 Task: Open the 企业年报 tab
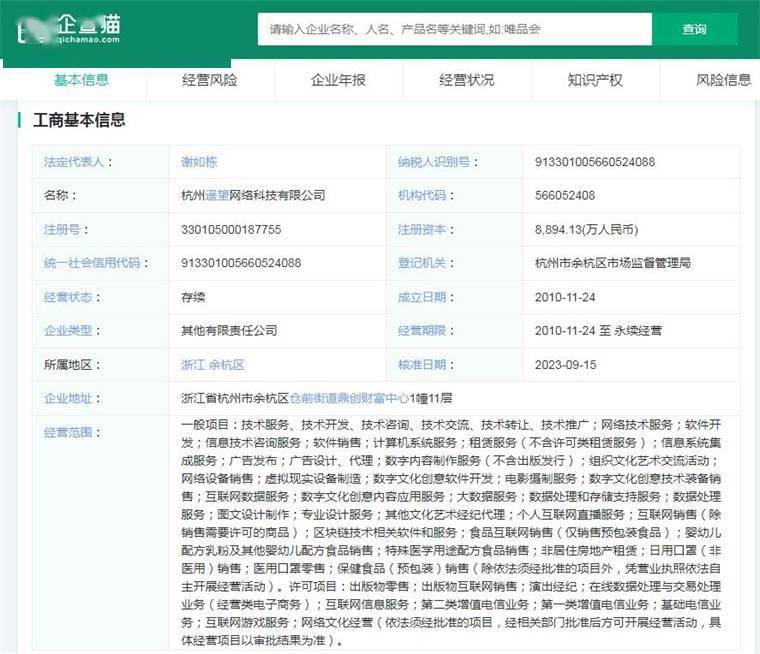coord(338,80)
